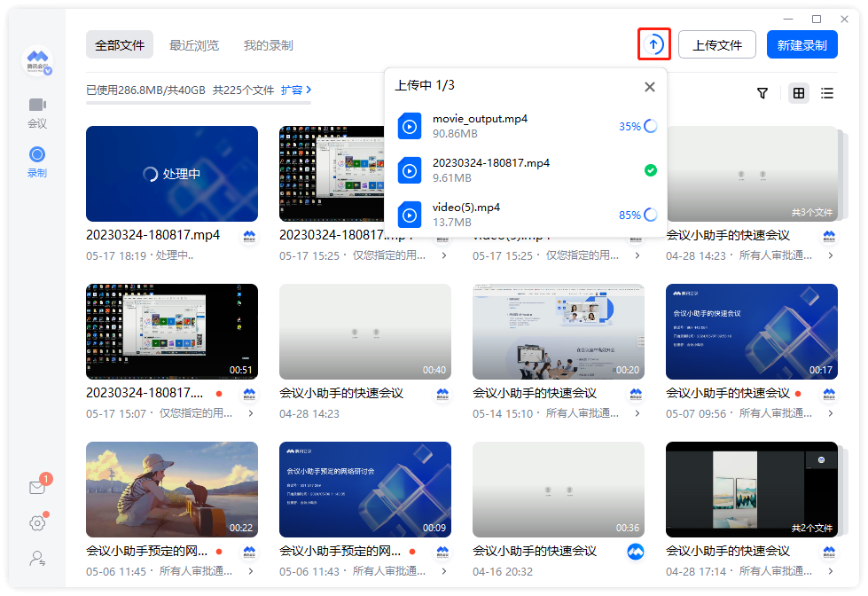
Task: Click the 35% upload progress spinner
Action: [651, 126]
